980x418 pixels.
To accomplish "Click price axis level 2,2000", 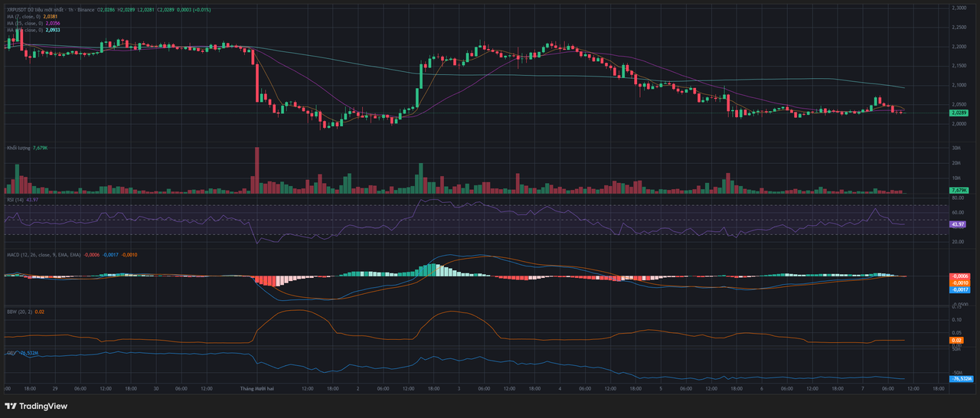I will 959,47.
